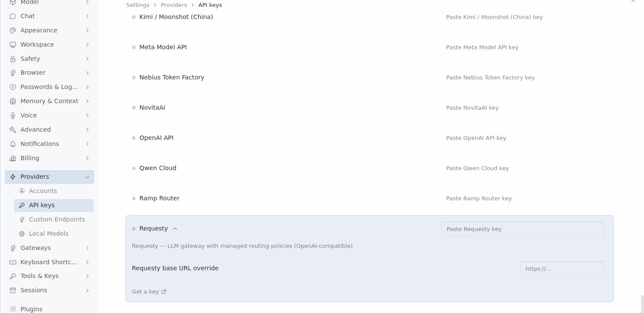This screenshot has height=313, width=644.
Task: Focus the Requesty base URL override field
Action: click(562, 269)
